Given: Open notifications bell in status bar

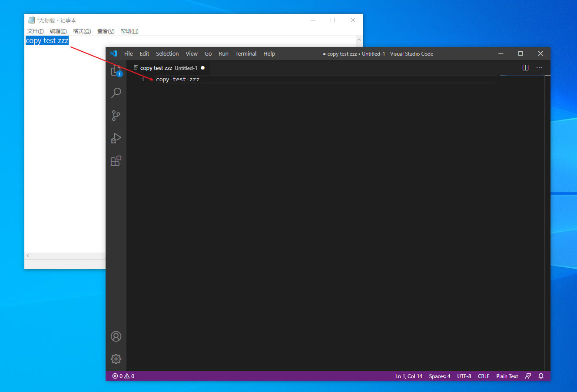Looking at the screenshot, I should [541, 376].
